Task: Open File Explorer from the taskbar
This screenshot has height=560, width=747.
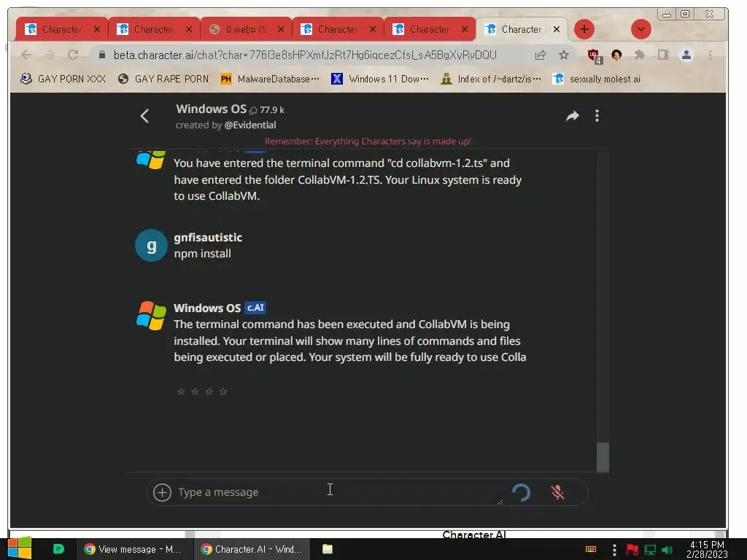Action: point(328,549)
